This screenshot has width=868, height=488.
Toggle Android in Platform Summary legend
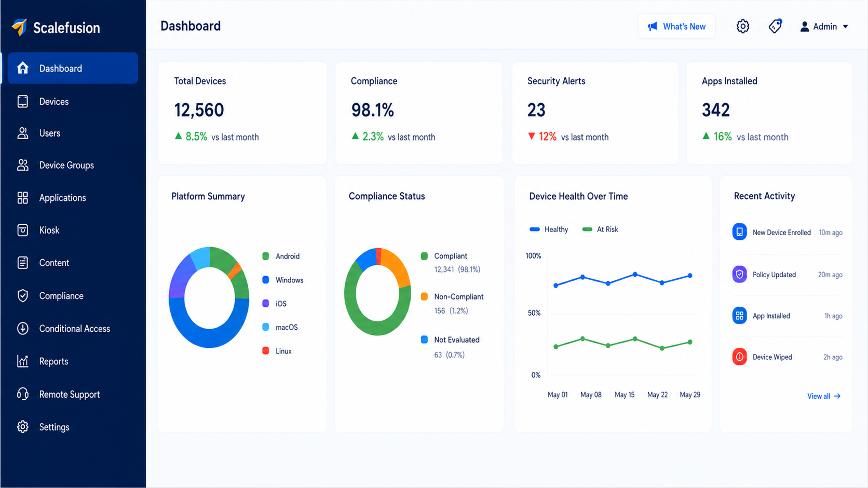click(281, 256)
